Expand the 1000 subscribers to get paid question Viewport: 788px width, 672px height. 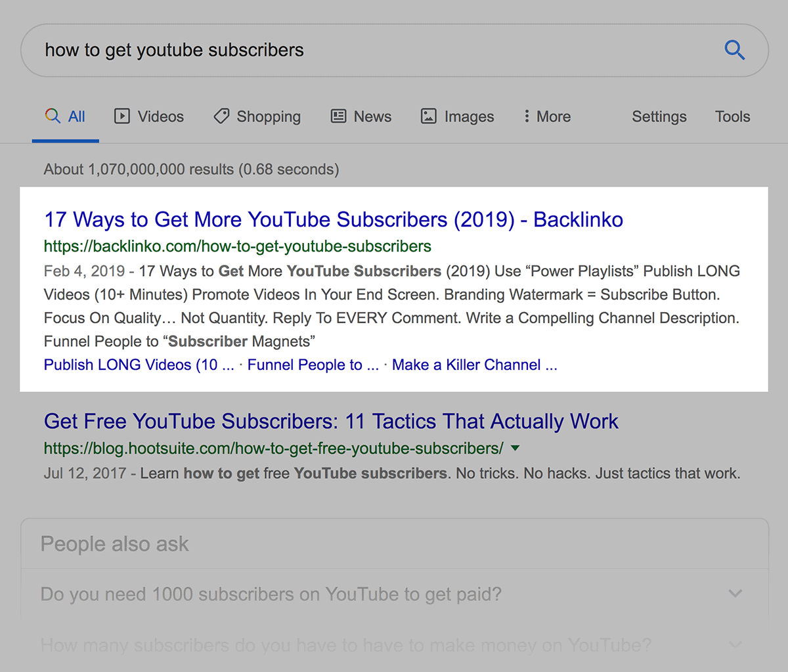pyautogui.click(x=394, y=594)
